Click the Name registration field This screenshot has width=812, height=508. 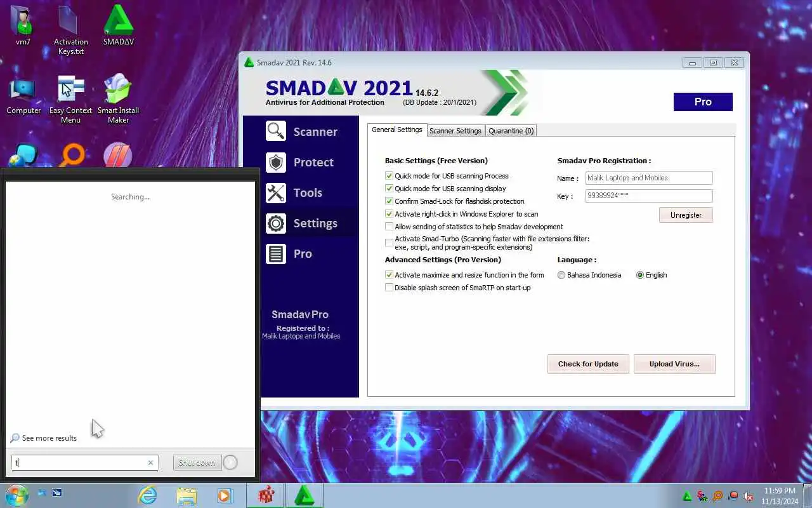pyautogui.click(x=649, y=178)
